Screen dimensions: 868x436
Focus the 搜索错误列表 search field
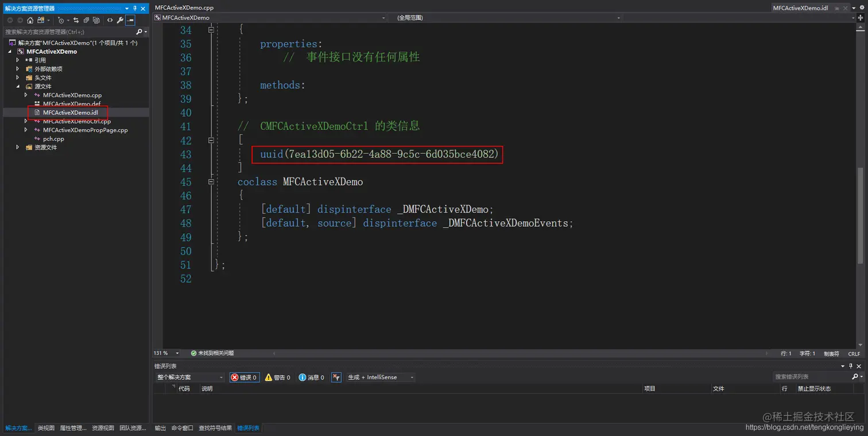click(812, 377)
